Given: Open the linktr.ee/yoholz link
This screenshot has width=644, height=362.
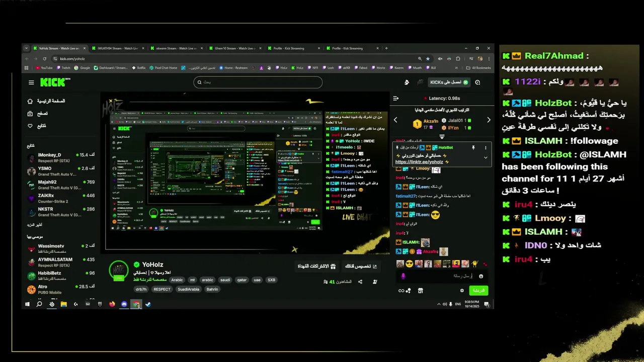Looking at the screenshot, I should pos(419,162).
